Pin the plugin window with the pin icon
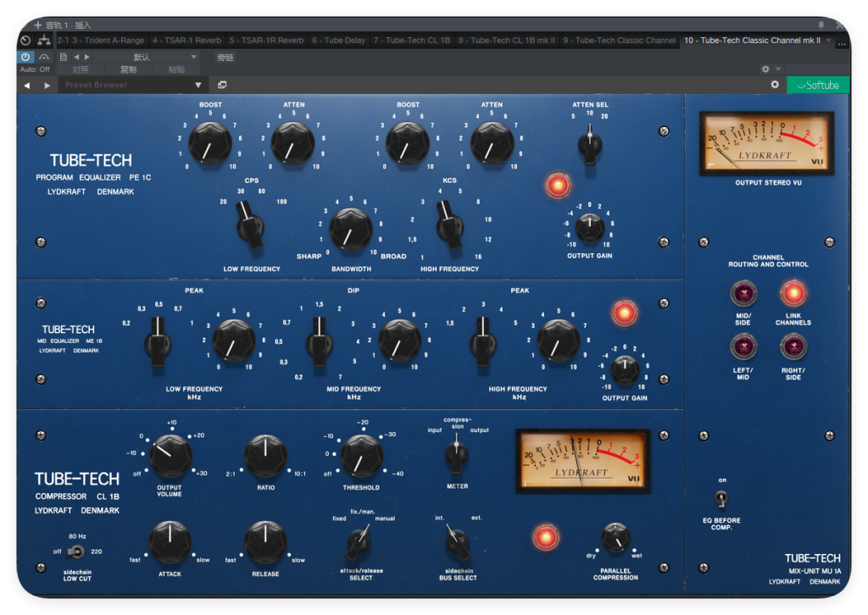 point(821,25)
